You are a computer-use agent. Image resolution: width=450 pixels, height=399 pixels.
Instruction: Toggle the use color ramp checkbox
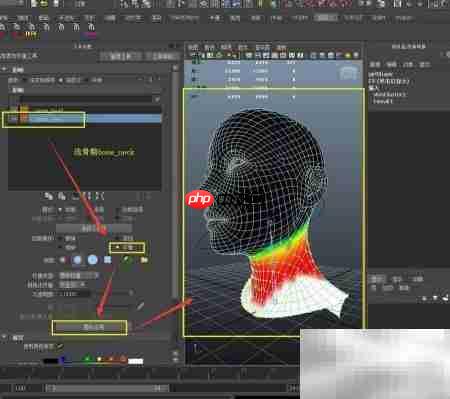tap(59, 347)
